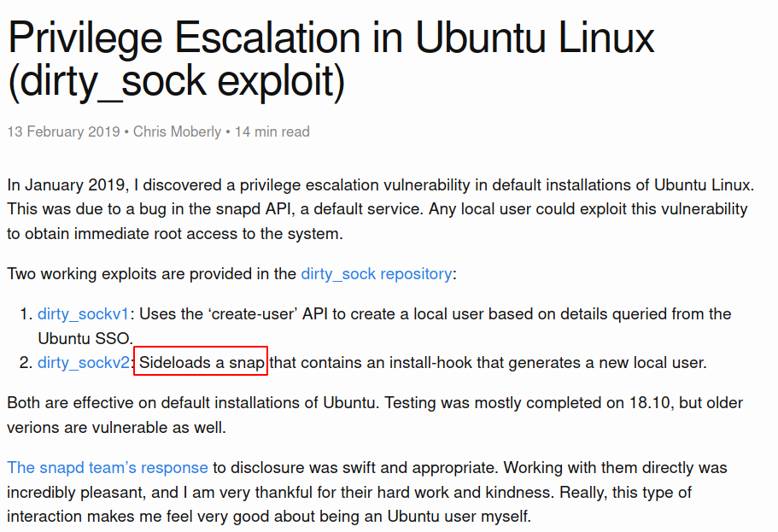The width and height of the screenshot is (778, 532).
Task: Click the red-boxed 'Sideloads a snap' text
Action: click(x=201, y=362)
